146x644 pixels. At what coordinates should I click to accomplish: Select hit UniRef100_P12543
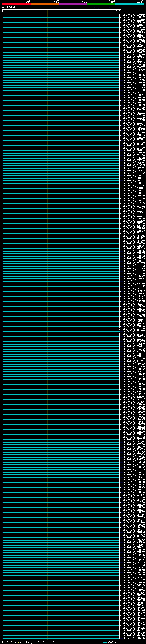coord(134,304)
